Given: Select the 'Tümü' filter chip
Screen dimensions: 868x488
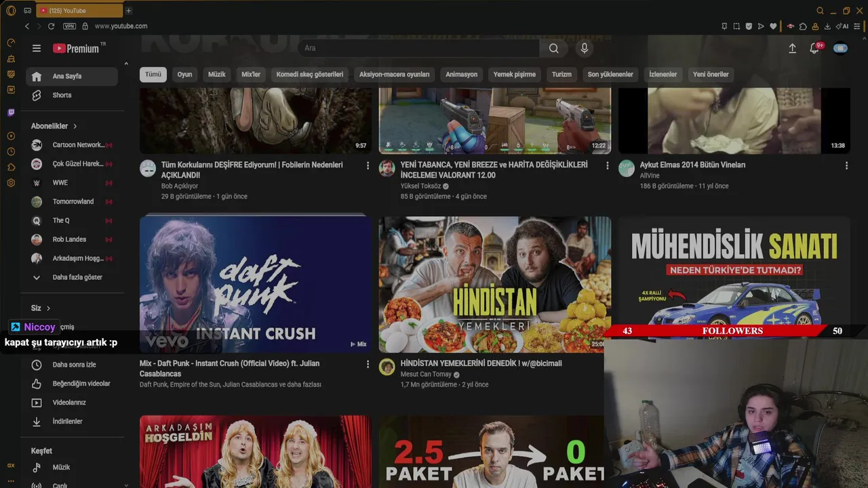Looking at the screenshot, I should (153, 75).
